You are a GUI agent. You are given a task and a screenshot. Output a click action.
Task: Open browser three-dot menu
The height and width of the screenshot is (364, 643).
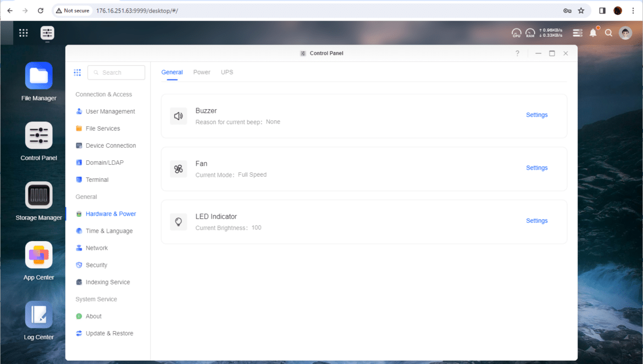(633, 10)
